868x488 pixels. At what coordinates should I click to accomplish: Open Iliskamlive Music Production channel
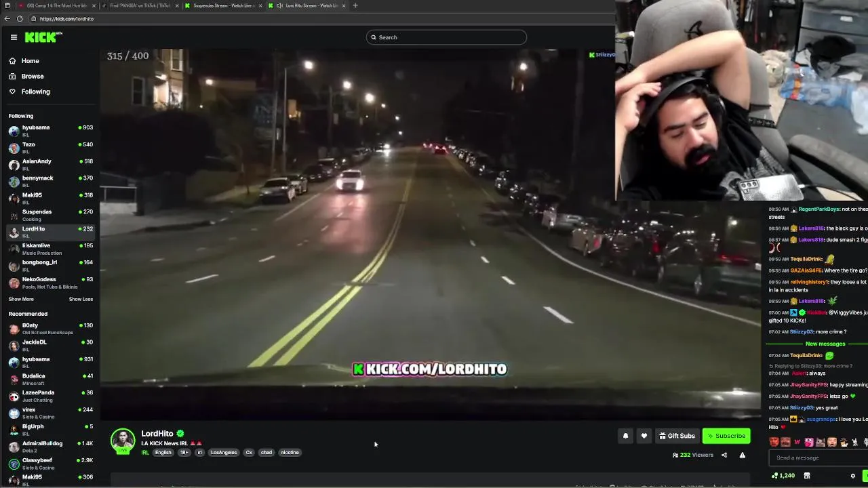click(x=50, y=249)
